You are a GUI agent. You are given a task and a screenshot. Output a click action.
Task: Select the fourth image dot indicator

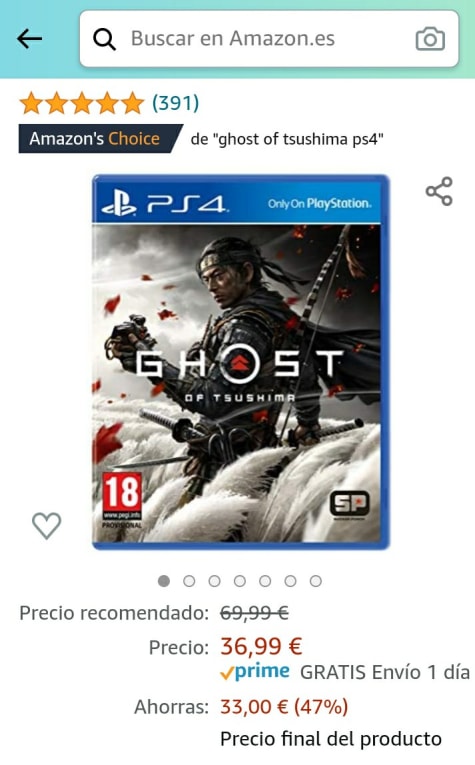click(x=240, y=581)
